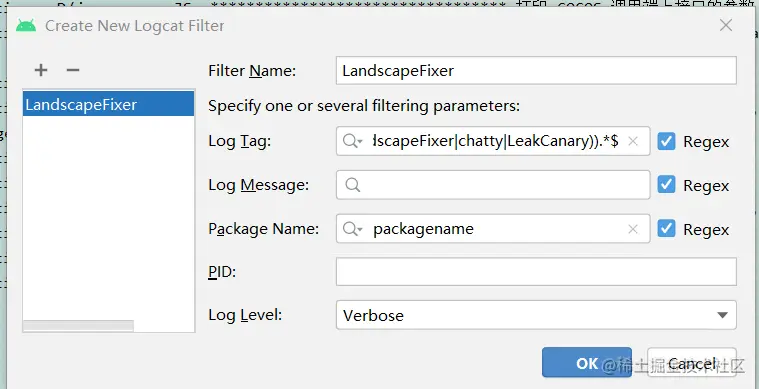Confirm the filter with the OK button
The image size is (759, 389).
coord(587,363)
